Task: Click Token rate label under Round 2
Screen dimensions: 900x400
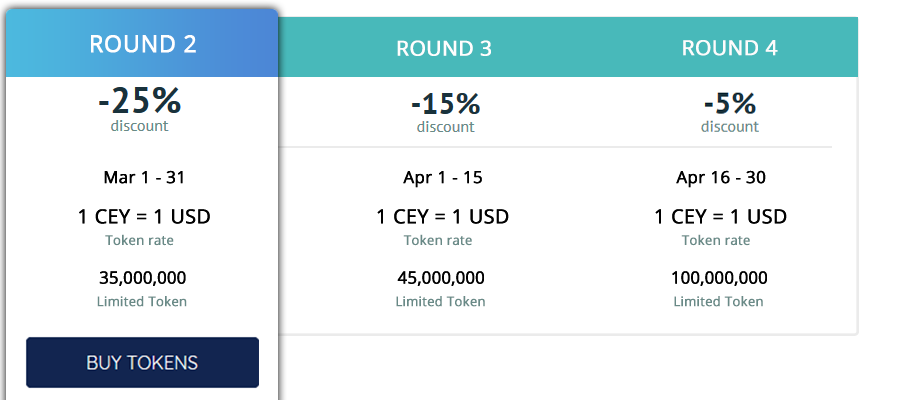Action: pos(139,240)
